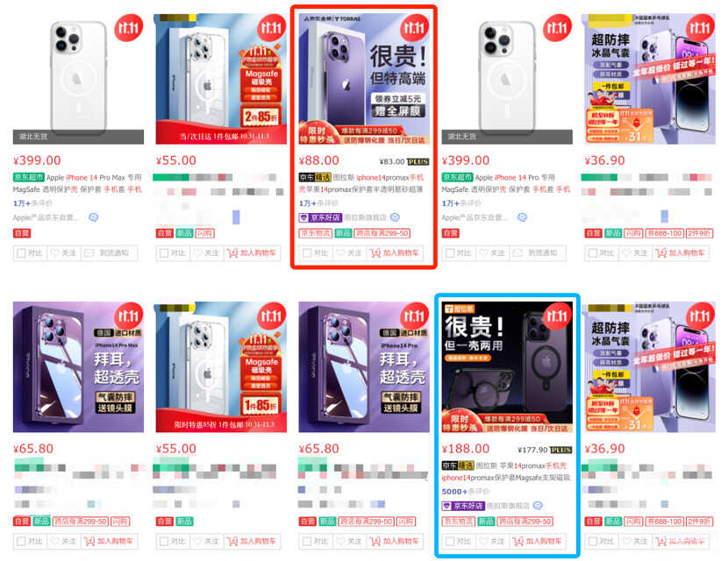
Task: Follow the ¥188.00 item with the 关注 heart
Action: (492, 541)
